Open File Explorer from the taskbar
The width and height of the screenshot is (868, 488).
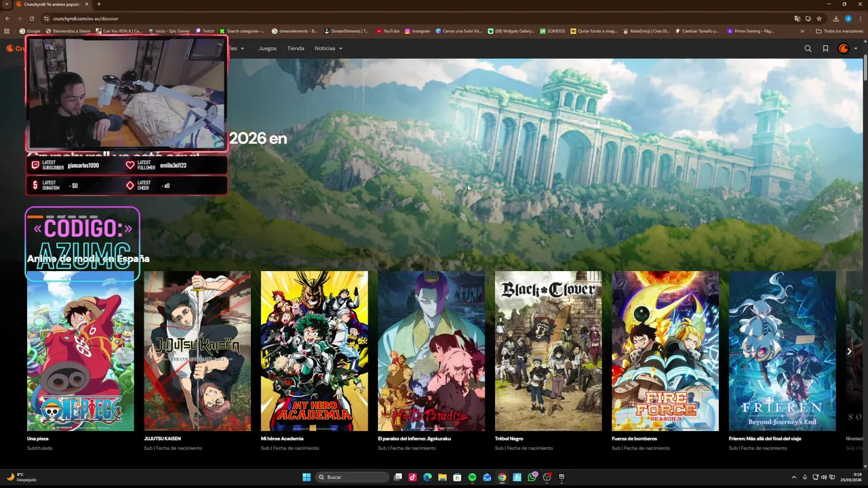coord(442,477)
